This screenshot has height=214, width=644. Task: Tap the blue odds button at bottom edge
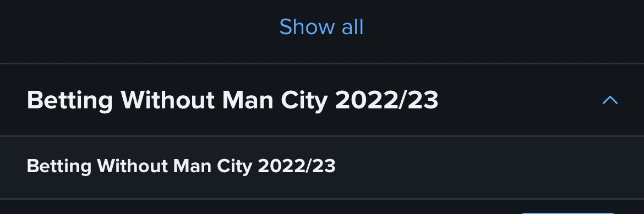569,213
